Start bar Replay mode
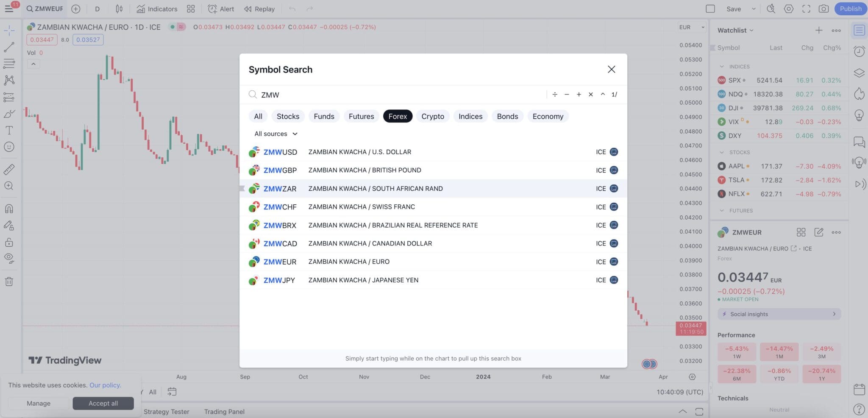This screenshot has width=868, height=418. pyautogui.click(x=259, y=9)
